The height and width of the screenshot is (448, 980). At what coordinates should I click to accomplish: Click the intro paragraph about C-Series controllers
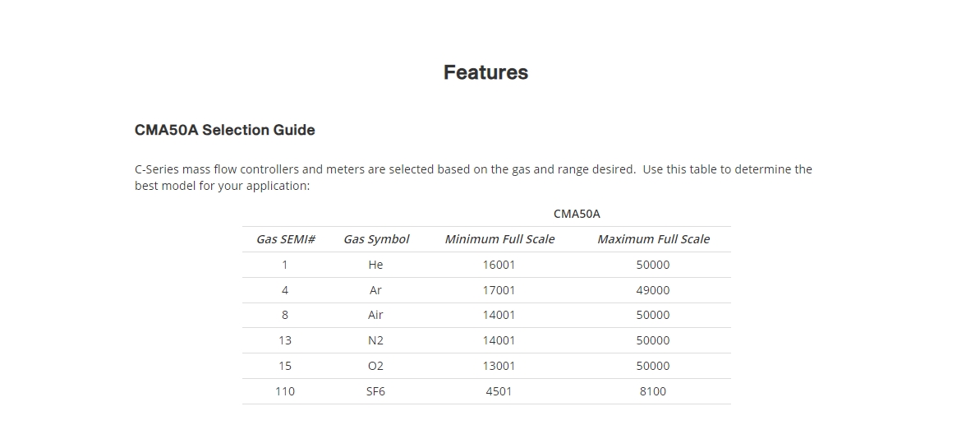point(472,177)
